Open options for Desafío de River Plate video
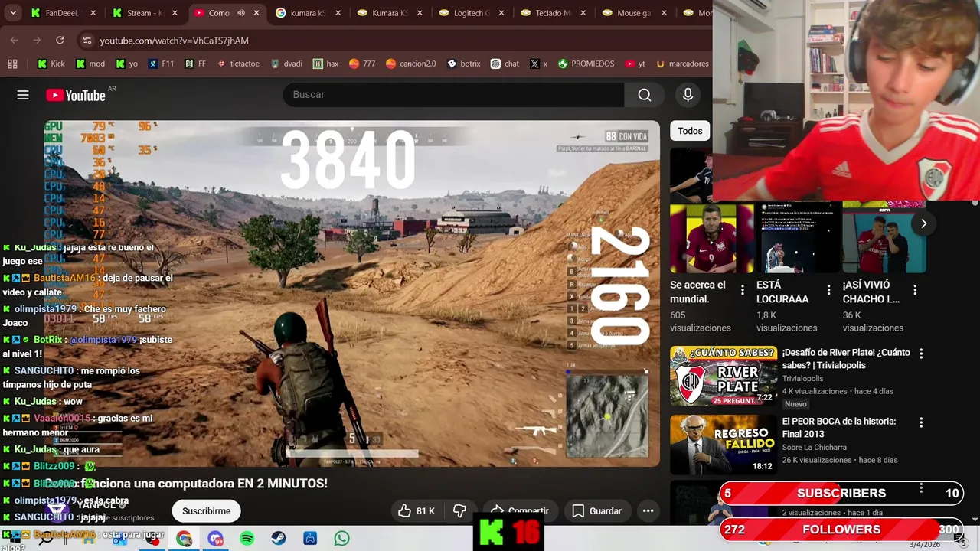Viewport: 980px width, 551px height. click(x=921, y=354)
